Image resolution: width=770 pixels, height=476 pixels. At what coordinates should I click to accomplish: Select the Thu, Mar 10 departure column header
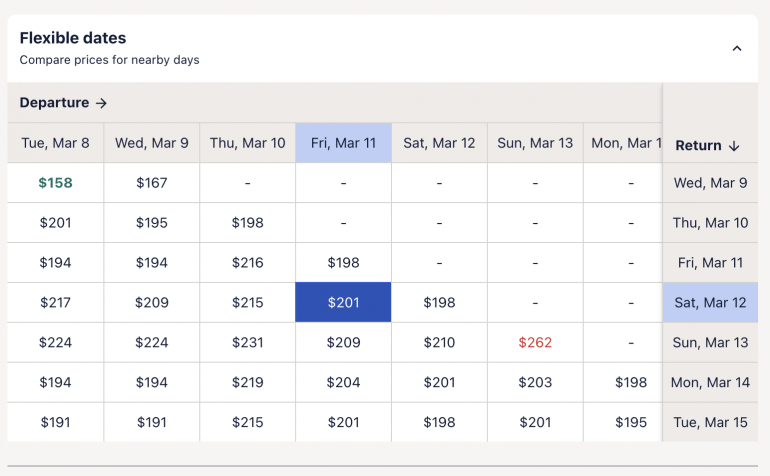(247, 143)
